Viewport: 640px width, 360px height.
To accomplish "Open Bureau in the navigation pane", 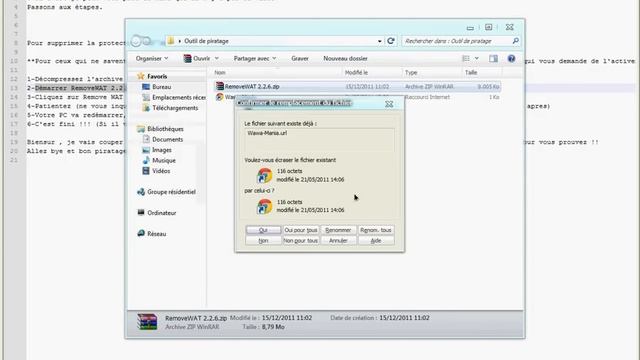I will [x=162, y=87].
